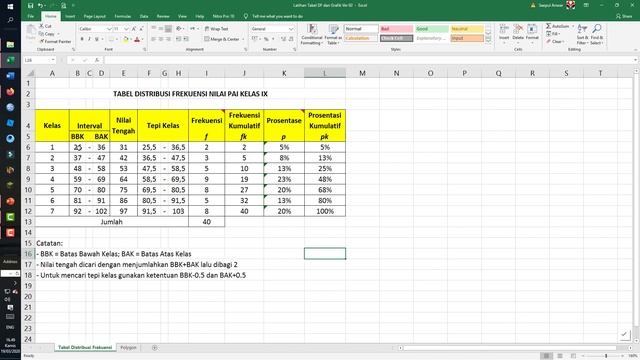640x360 pixels.
Task: Open the Fill menu button
Action: (x=554, y=34)
